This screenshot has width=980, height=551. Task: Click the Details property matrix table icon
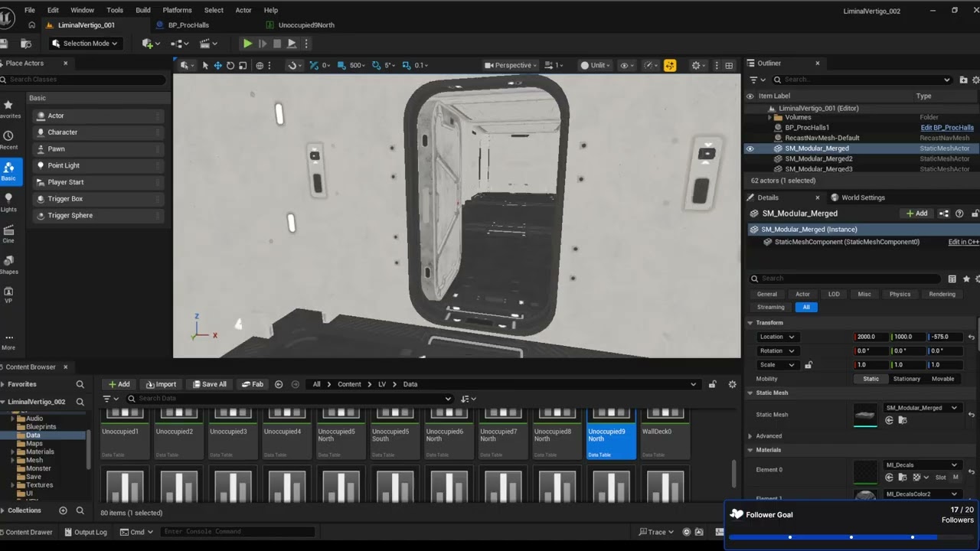[x=952, y=279]
